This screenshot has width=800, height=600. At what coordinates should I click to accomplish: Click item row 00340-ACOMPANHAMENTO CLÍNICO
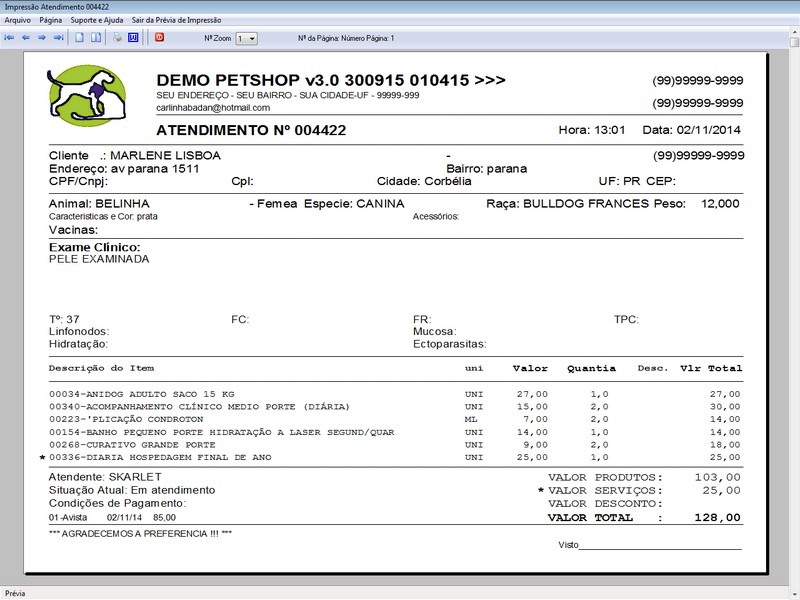point(394,407)
